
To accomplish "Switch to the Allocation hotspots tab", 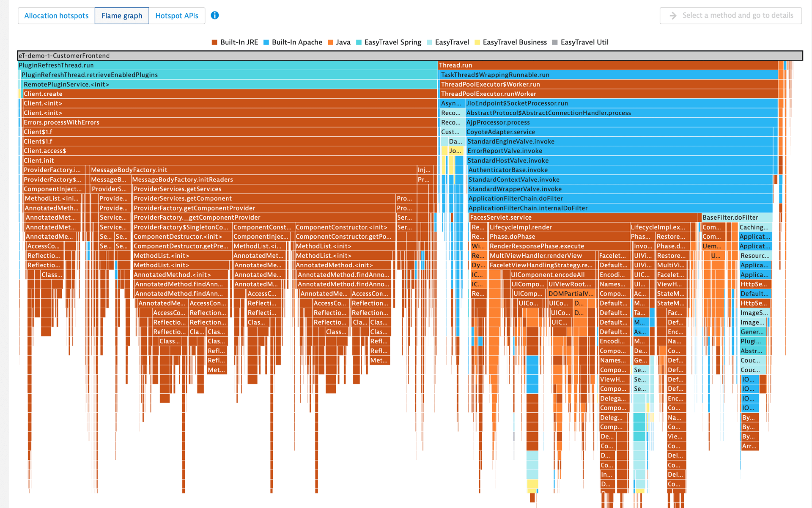I will pos(56,15).
